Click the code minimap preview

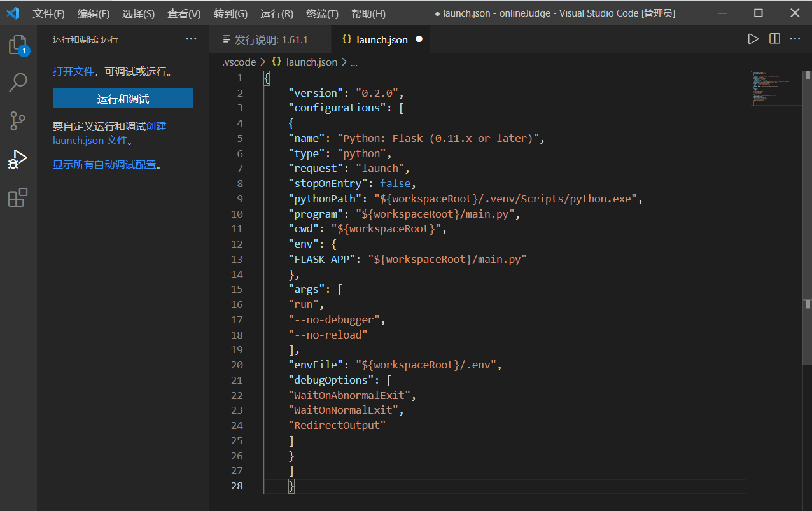tap(776, 88)
